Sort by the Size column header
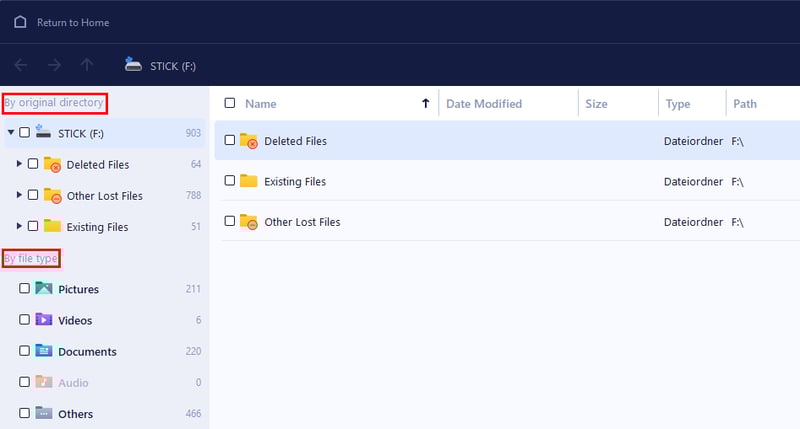This screenshot has height=429, width=800. 596,104
